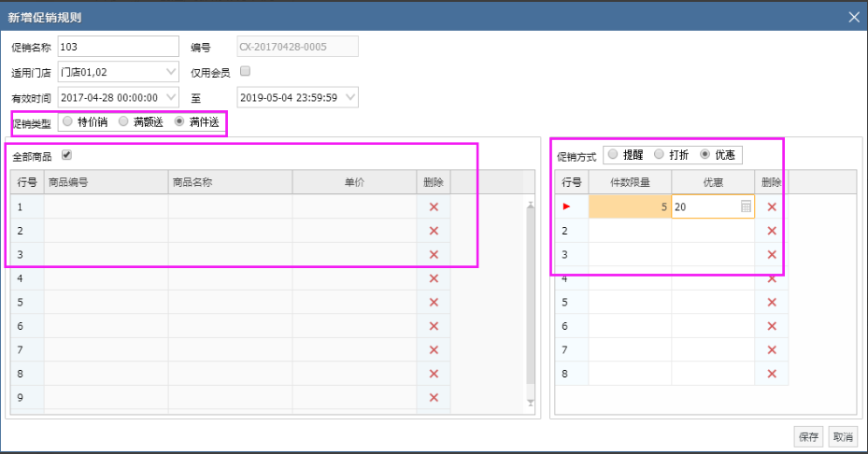868x454 pixels.
Task: Delete row 9 in the product table
Action: coord(434,398)
